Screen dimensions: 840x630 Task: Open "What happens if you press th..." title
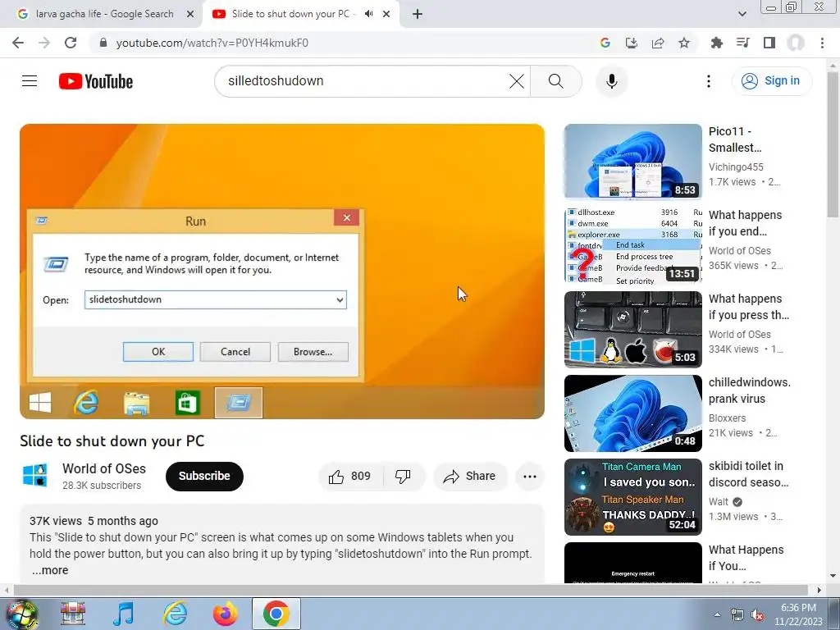click(748, 307)
